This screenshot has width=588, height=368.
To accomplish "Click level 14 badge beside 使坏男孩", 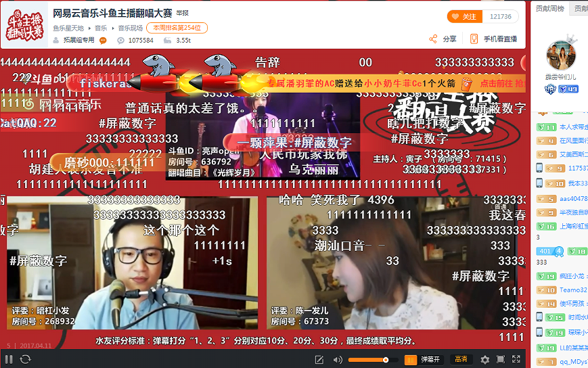I will pos(546,304).
